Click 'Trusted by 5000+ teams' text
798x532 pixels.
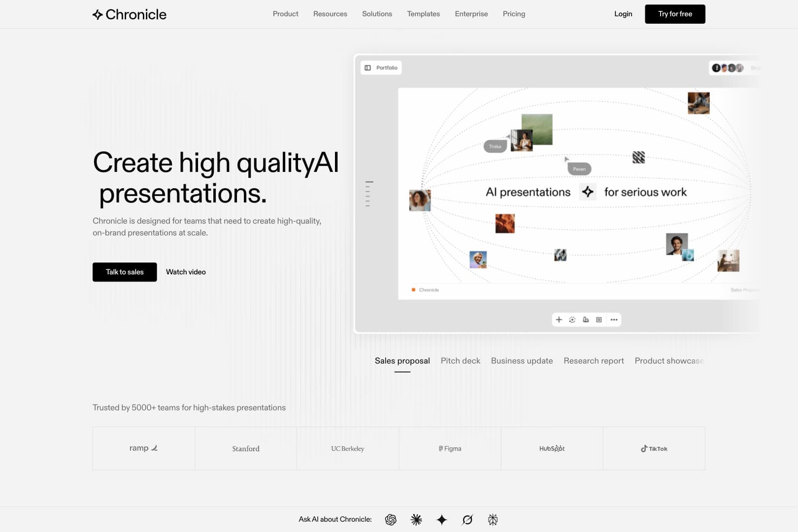189,407
